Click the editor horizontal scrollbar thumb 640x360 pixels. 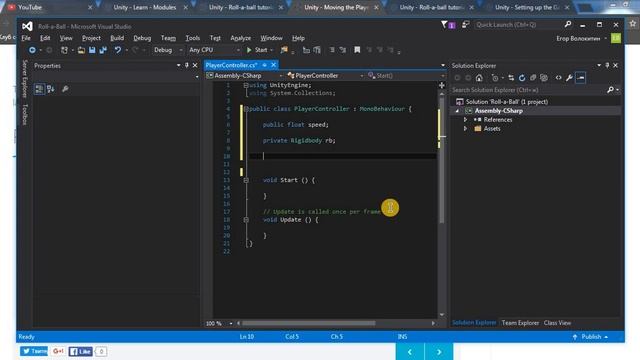pos(309,323)
